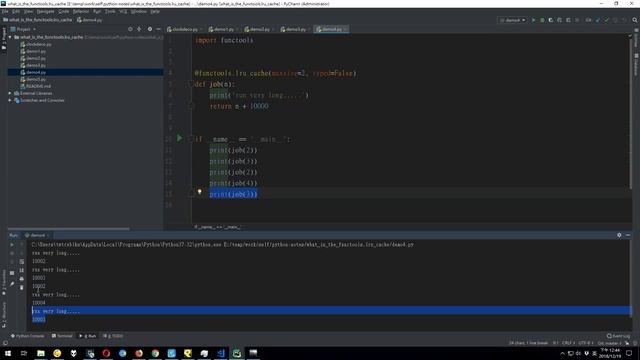Toggle the Project side tool window stripe
Image resolution: width=640 pixels, height=360 pixels.
click(x=4, y=39)
